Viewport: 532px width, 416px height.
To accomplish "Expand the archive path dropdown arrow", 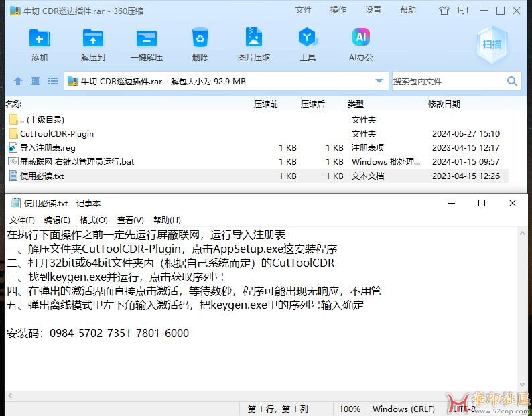I will pos(380,82).
